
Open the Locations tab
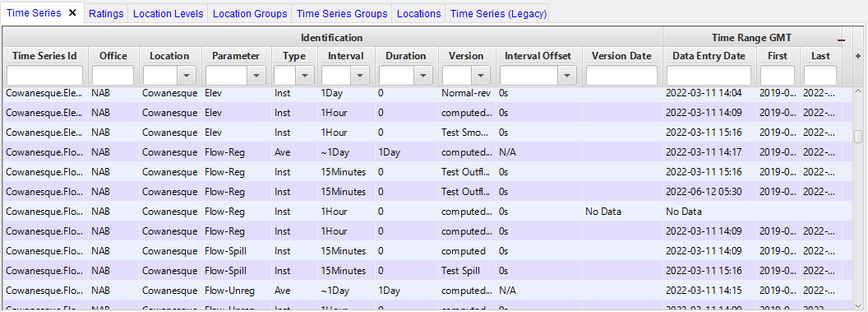[419, 14]
